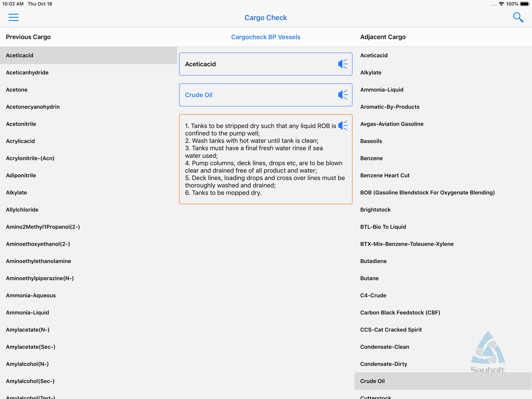Viewport: 532px width, 399px height.
Task: Play audio for cleaning instructions
Action: pos(343,125)
